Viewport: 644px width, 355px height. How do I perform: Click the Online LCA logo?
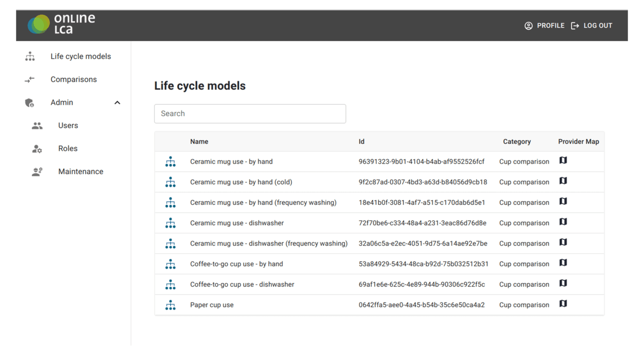pyautogui.click(x=62, y=24)
